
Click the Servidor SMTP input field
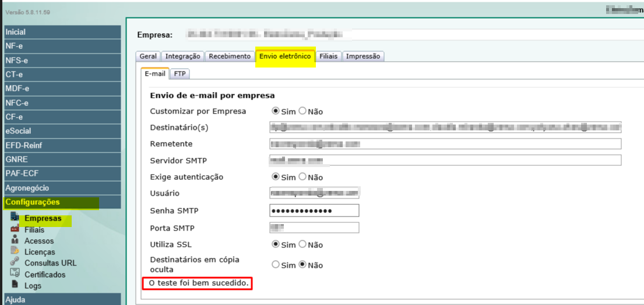click(x=445, y=160)
